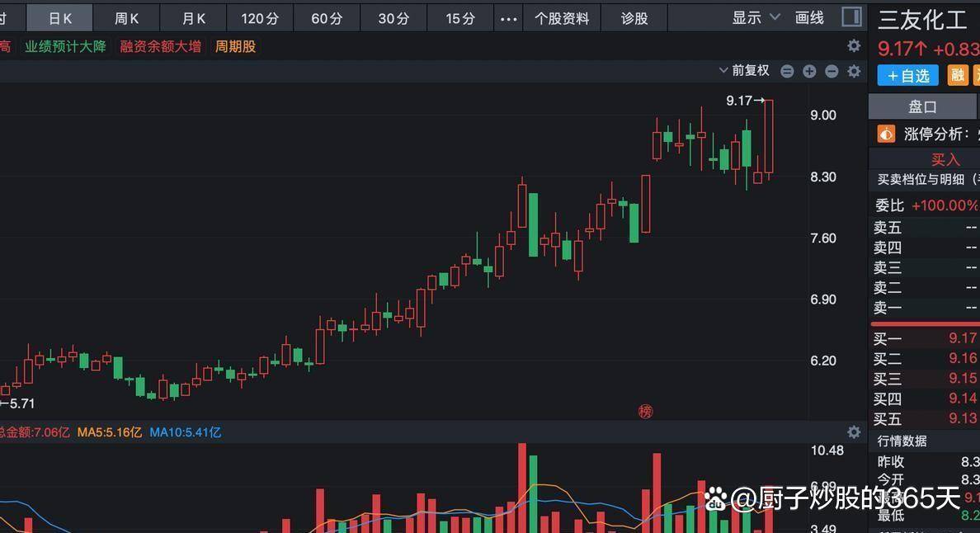980x533 pixels.
Task: Click the minus zoom-out circle on chart
Action: point(832,72)
